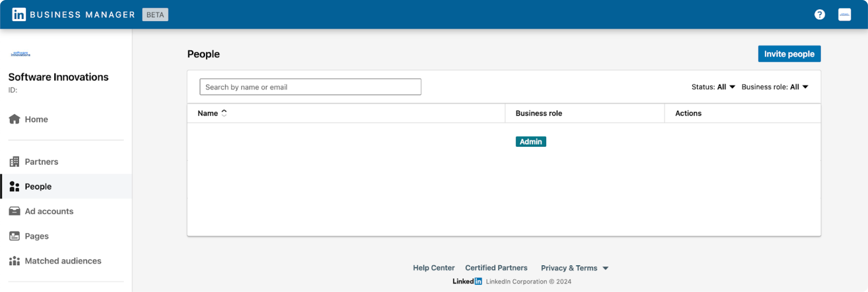The width and height of the screenshot is (868, 292).
Task: Click the Software Innovations business name
Action: [x=59, y=77]
